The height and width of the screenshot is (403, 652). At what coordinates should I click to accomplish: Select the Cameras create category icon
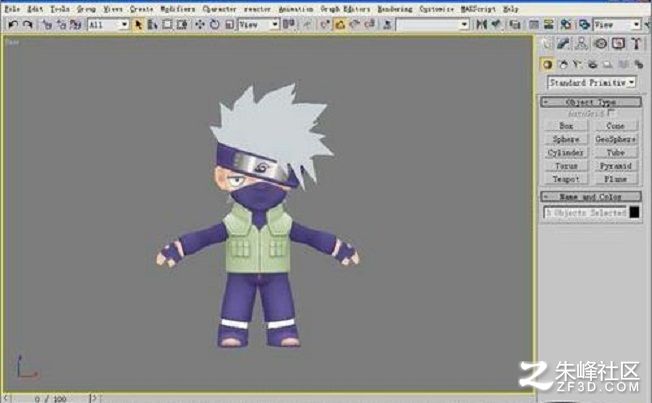pos(593,64)
